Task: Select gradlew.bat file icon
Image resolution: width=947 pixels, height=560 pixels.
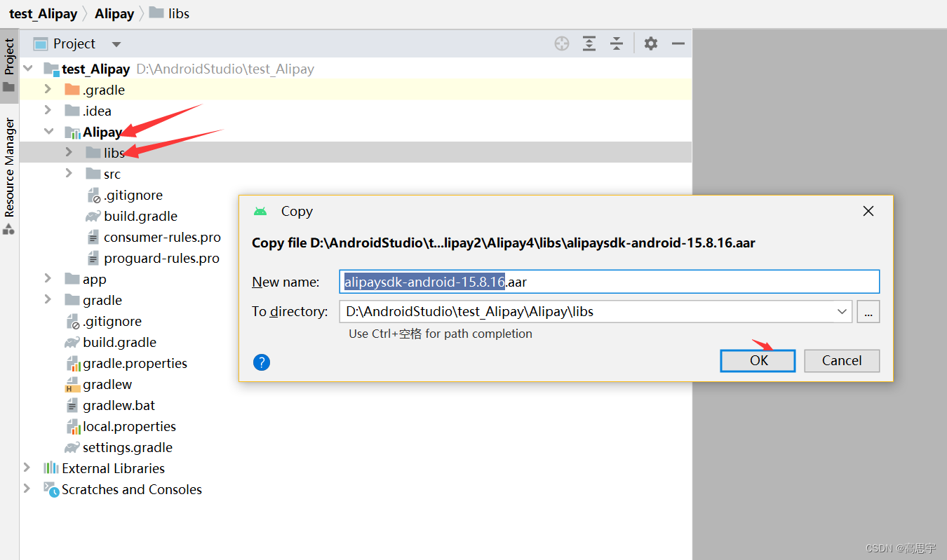Action: point(72,405)
